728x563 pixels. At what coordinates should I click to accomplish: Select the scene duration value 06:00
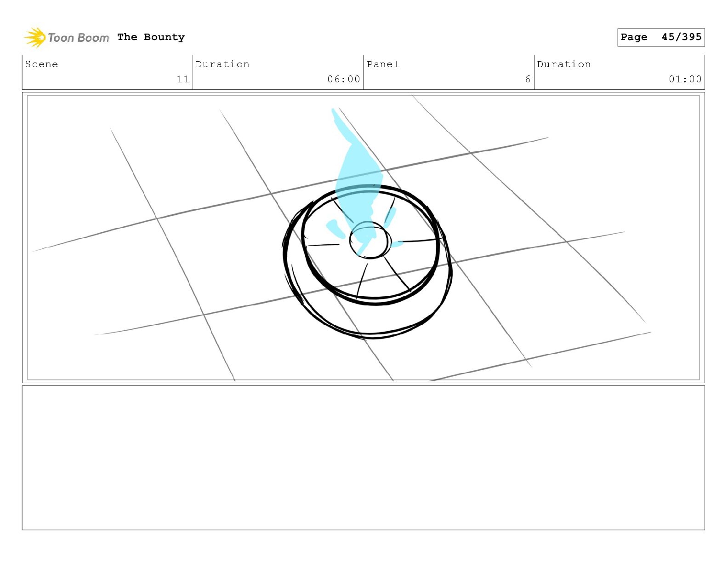(x=344, y=79)
